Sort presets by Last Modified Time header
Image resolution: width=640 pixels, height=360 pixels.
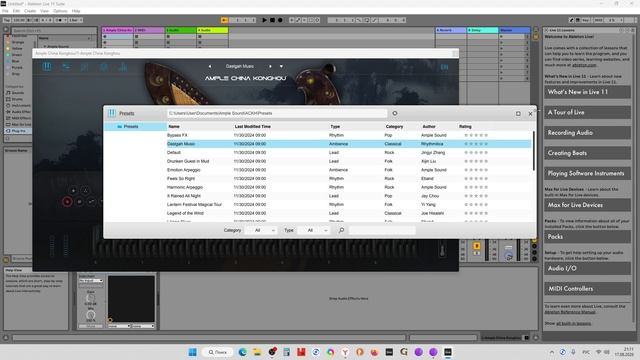[x=253, y=127]
